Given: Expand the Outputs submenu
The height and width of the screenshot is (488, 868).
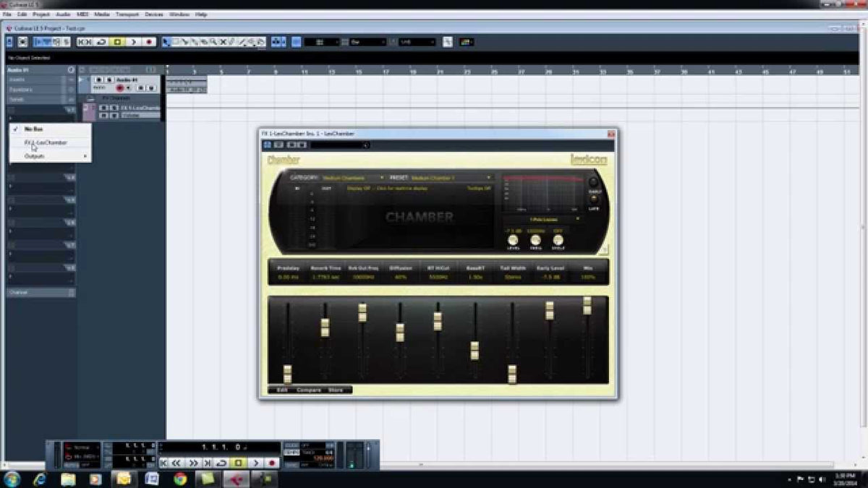Looking at the screenshot, I should 50,156.
